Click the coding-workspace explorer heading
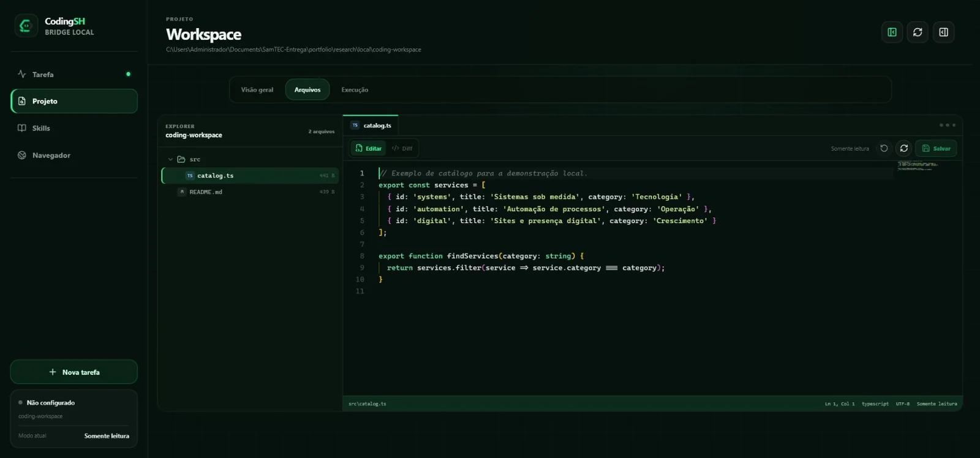 click(x=194, y=135)
